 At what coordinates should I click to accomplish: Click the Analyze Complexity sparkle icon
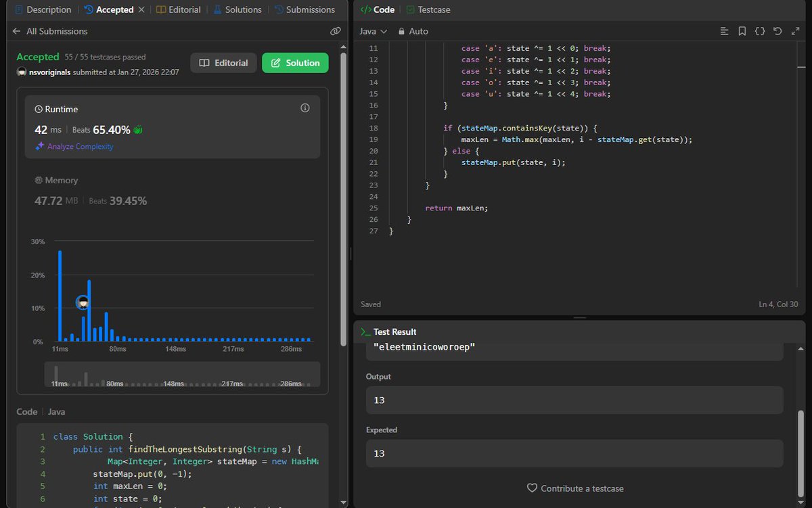coord(39,147)
